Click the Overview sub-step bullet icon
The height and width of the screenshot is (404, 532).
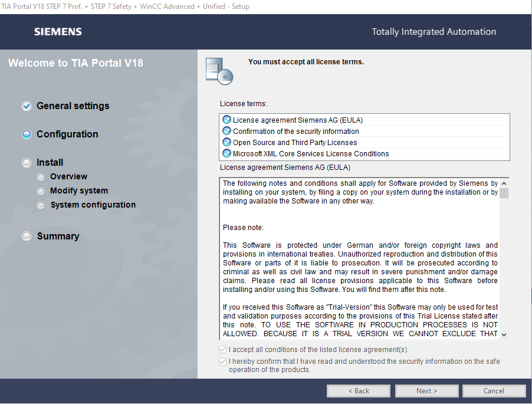pyautogui.click(x=41, y=177)
